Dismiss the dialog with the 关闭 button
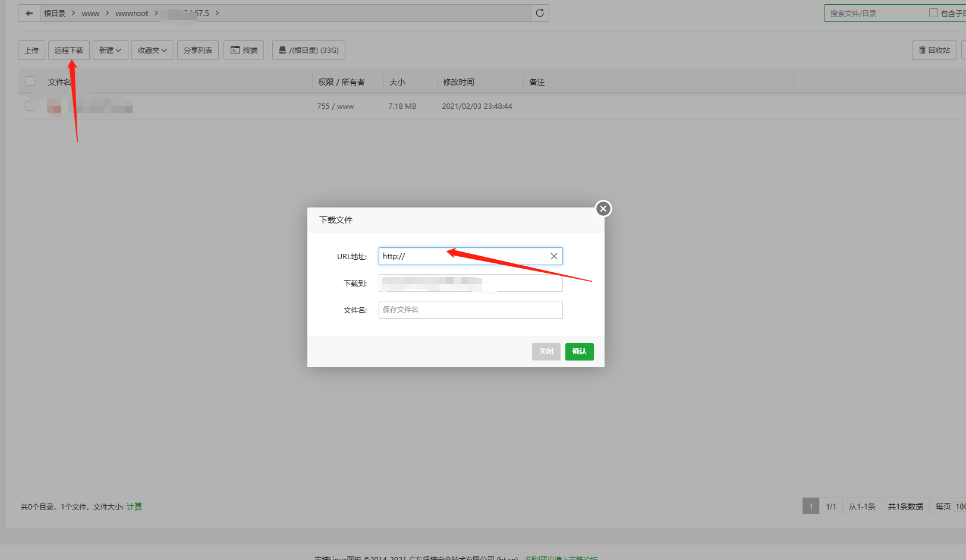This screenshot has height=560, width=966. pos(546,351)
